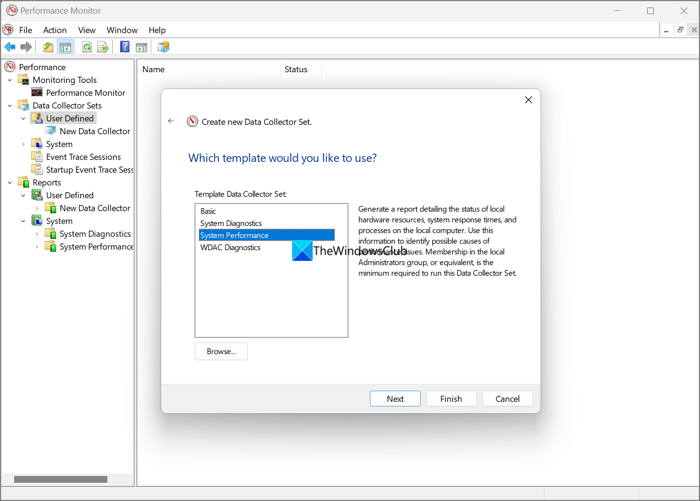
Task: Click the Refresh toolbar icon
Action: pyautogui.click(x=87, y=47)
